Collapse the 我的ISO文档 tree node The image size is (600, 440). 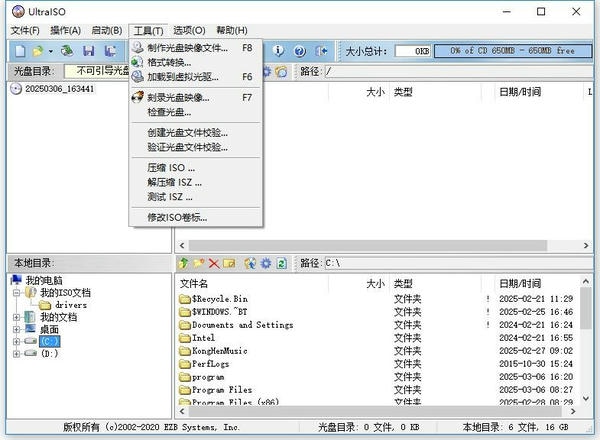click(x=16, y=293)
